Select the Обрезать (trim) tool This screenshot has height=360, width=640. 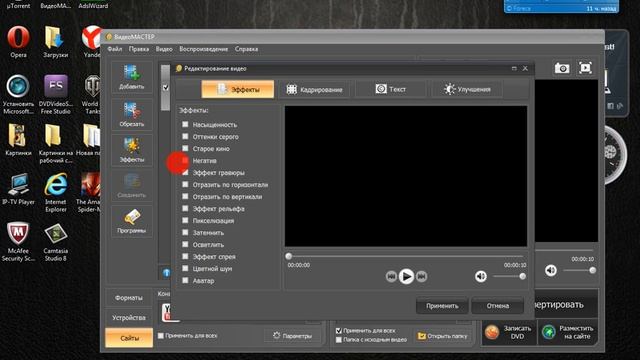[131, 114]
